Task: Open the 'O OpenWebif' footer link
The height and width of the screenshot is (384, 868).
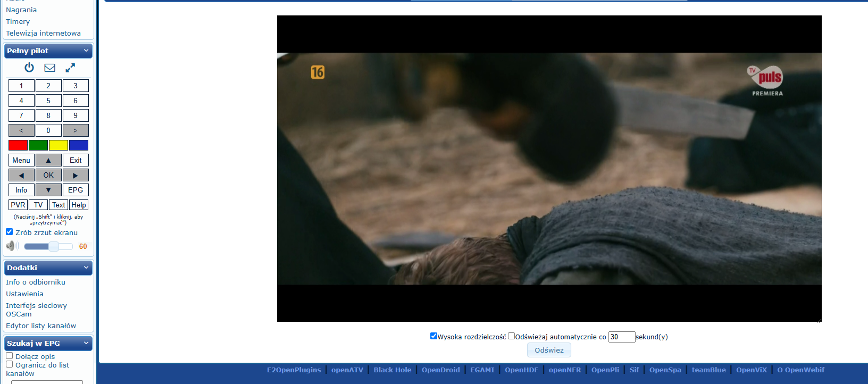Action: click(801, 370)
